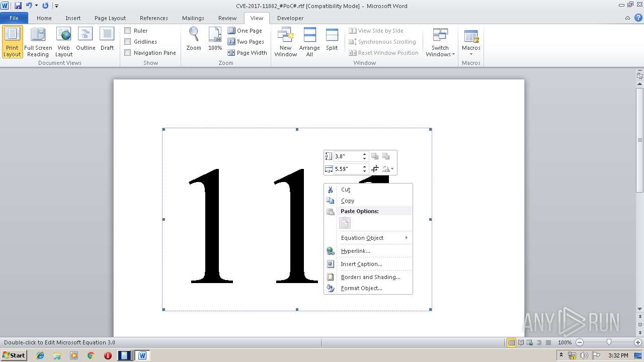Click the Outline status bar icon

pos(539,342)
